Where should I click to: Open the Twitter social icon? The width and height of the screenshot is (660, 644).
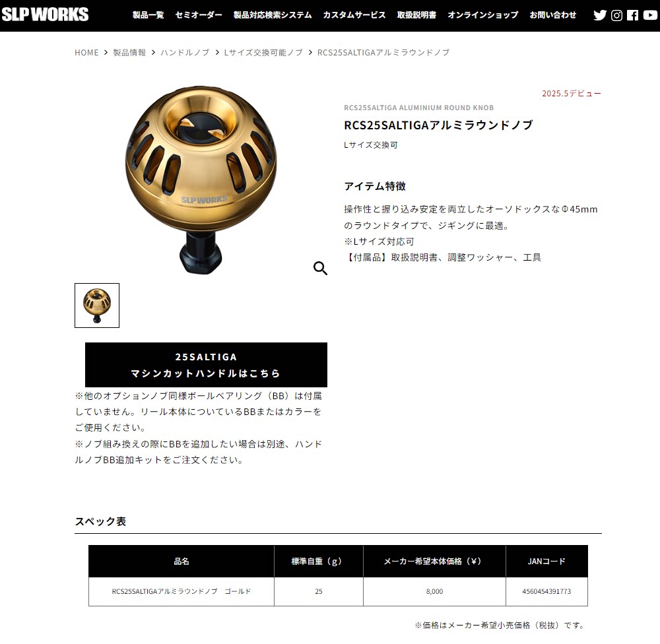(600, 16)
